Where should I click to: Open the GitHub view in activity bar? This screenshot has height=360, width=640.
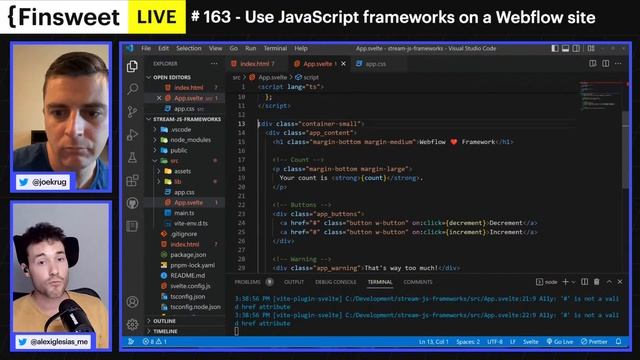(x=132, y=203)
